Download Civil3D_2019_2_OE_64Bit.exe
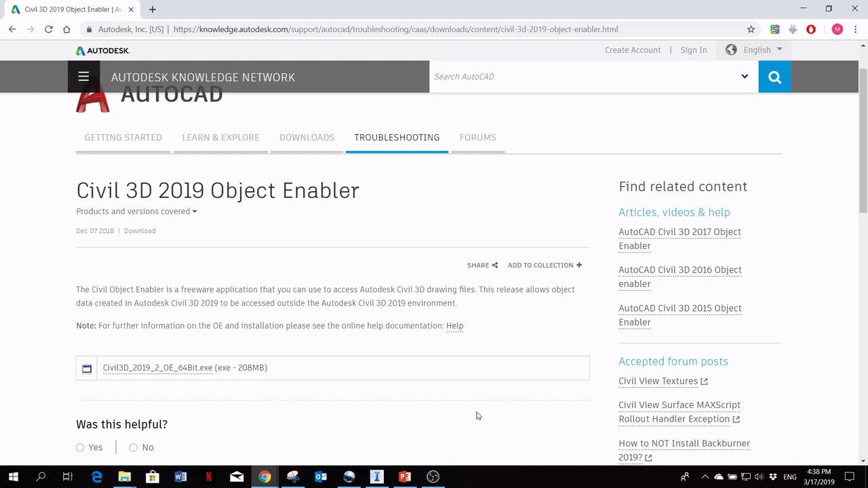This screenshot has height=488, width=868. pos(158,368)
